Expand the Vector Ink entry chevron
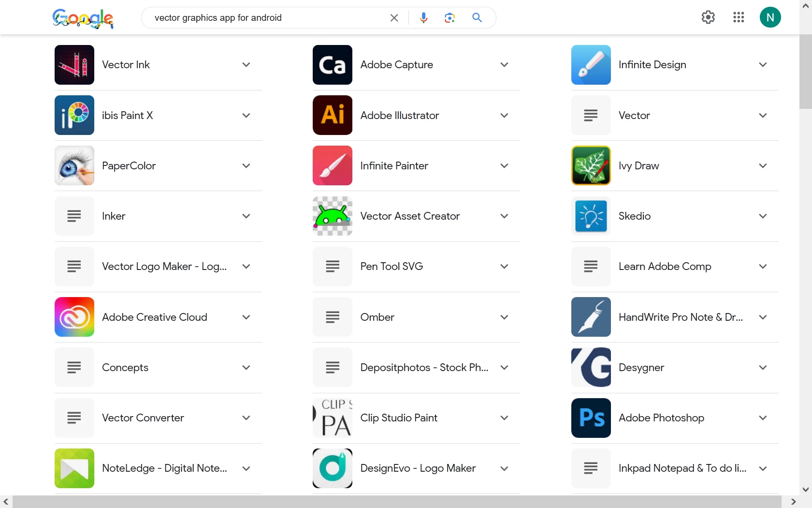This screenshot has width=812, height=508. [x=246, y=65]
